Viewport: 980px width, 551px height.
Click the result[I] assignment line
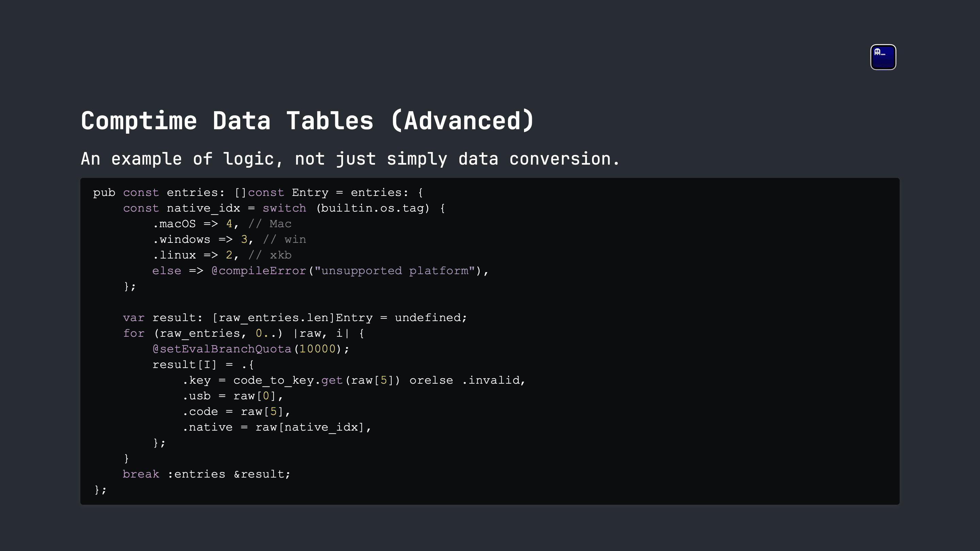(x=203, y=365)
